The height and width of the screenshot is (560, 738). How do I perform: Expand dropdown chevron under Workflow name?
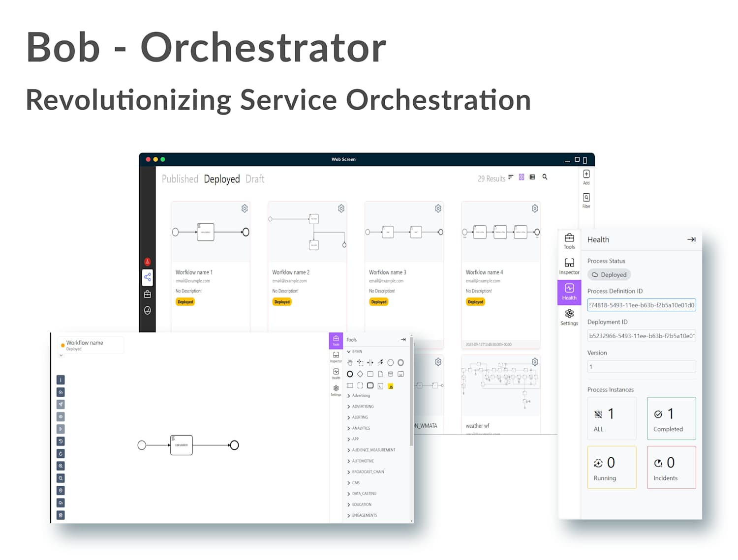click(61, 355)
